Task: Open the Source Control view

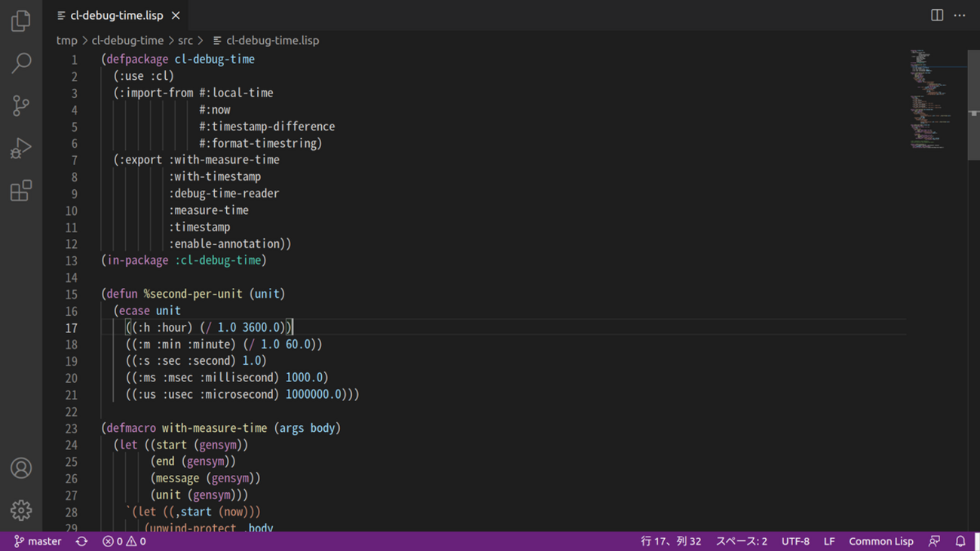Action: pyautogui.click(x=21, y=106)
